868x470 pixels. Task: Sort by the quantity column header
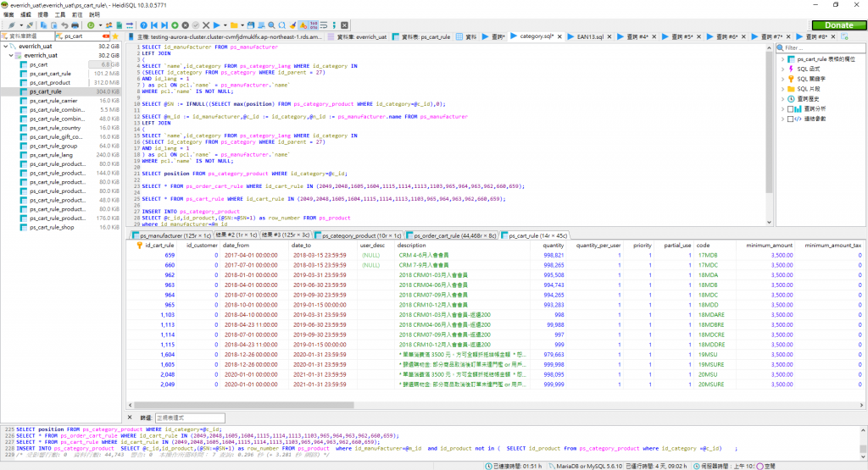point(548,245)
